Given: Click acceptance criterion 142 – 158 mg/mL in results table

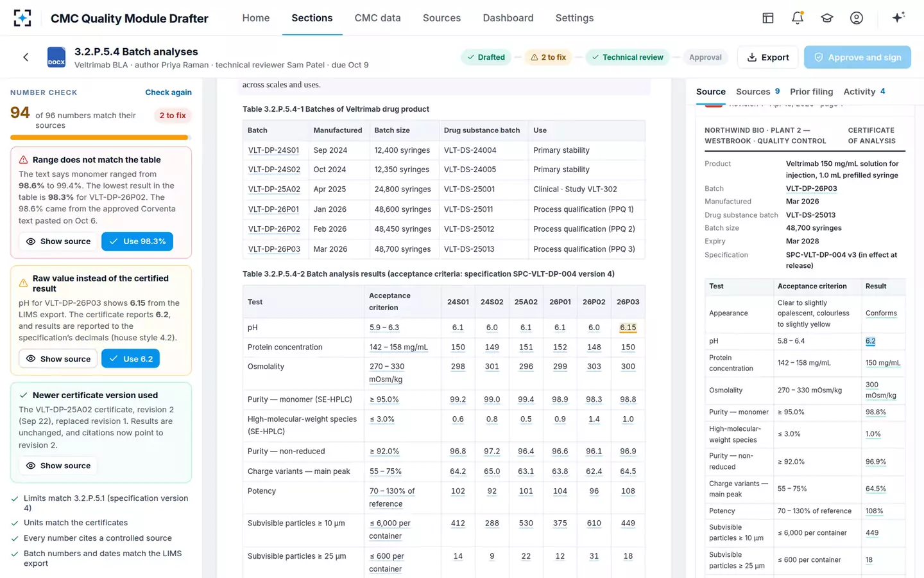Looking at the screenshot, I should (x=398, y=347).
